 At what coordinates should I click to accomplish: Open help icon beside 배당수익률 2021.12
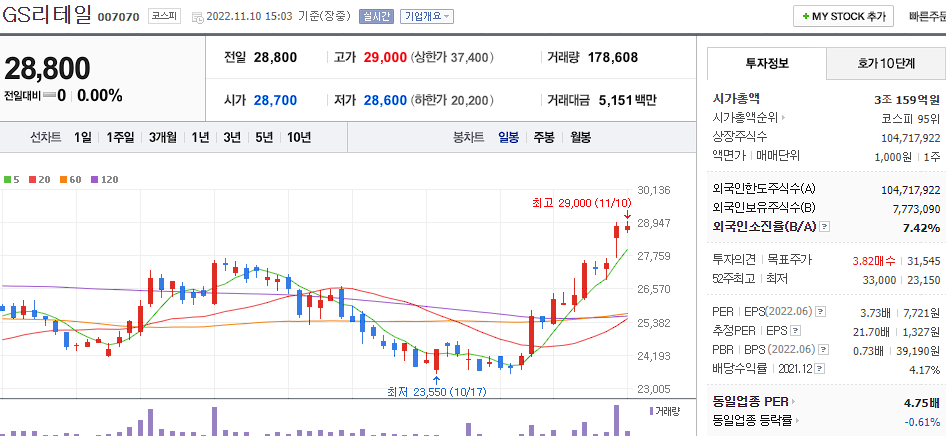coord(821,368)
